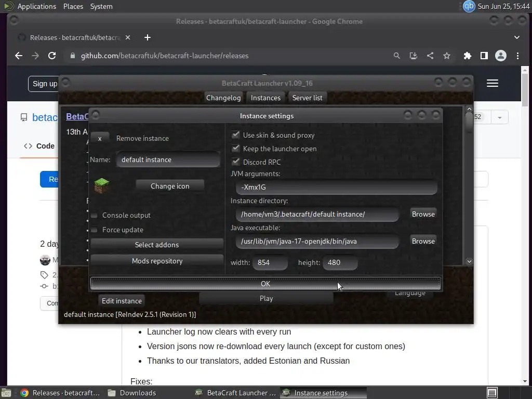Open the Chrome extensions puzzle icon

(468, 56)
